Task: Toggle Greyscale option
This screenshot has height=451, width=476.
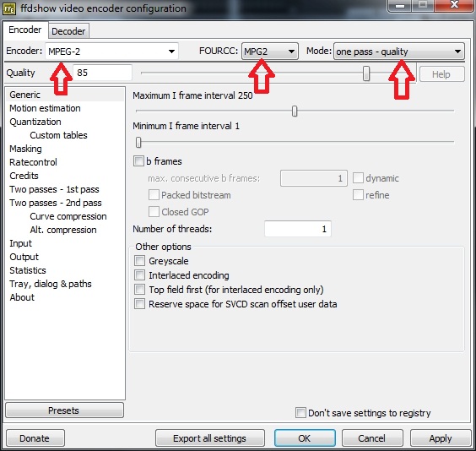Action: click(x=139, y=261)
